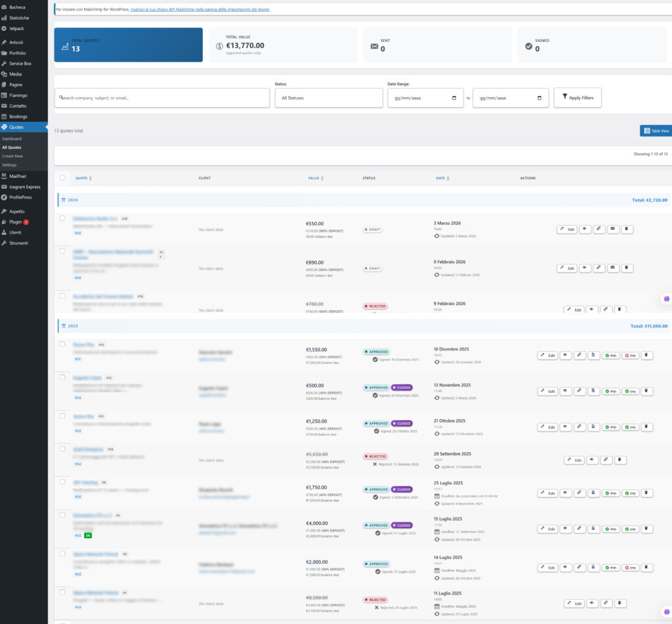This screenshot has width=672, height=624.
Task: Click the Signed checkmark stat icon
Action: pyautogui.click(x=529, y=47)
